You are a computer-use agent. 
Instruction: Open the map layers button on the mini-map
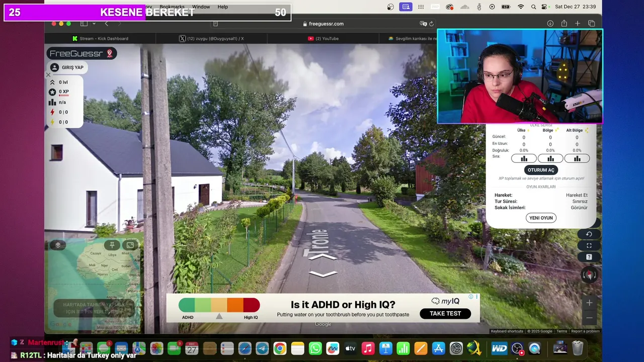pyautogui.click(x=58, y=245)
